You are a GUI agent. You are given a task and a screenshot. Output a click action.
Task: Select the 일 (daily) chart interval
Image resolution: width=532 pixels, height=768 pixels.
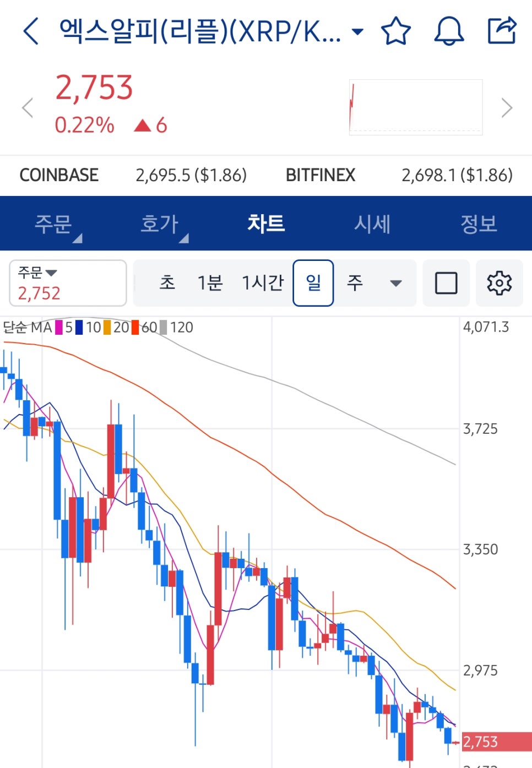point(313,283)
